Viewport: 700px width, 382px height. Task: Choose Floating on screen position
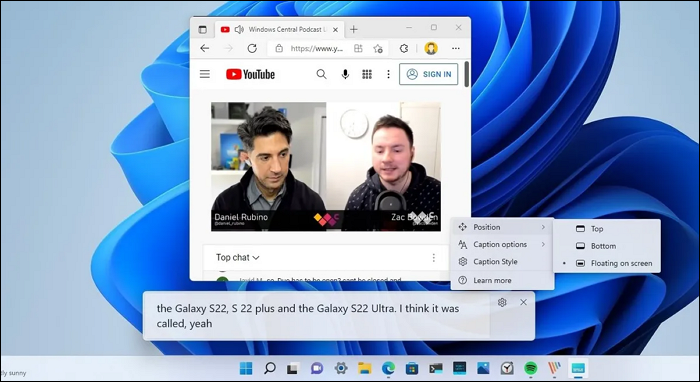607,263
